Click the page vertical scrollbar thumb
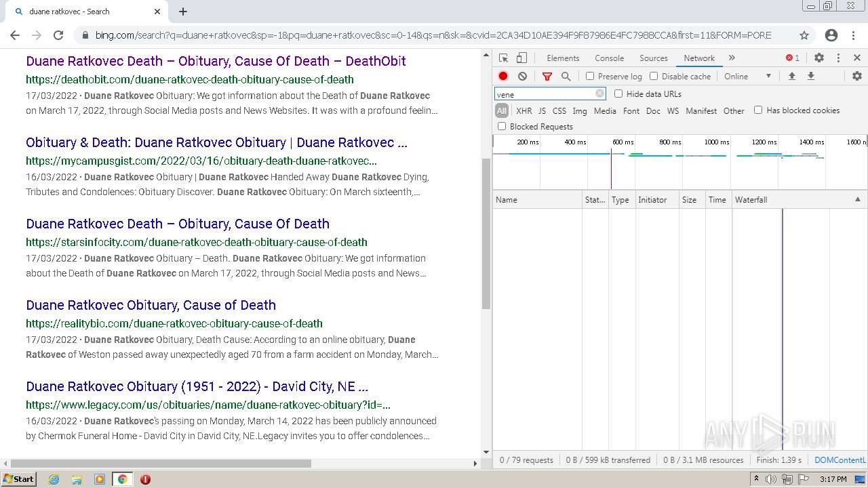The width and height of the screenshot is (868, 488). pyautogui.click(x=486, y=234)
